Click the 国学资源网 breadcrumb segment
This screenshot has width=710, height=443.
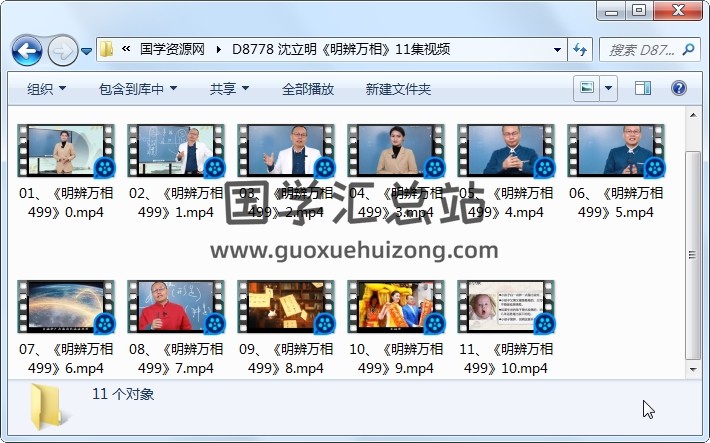click(172, 49)
